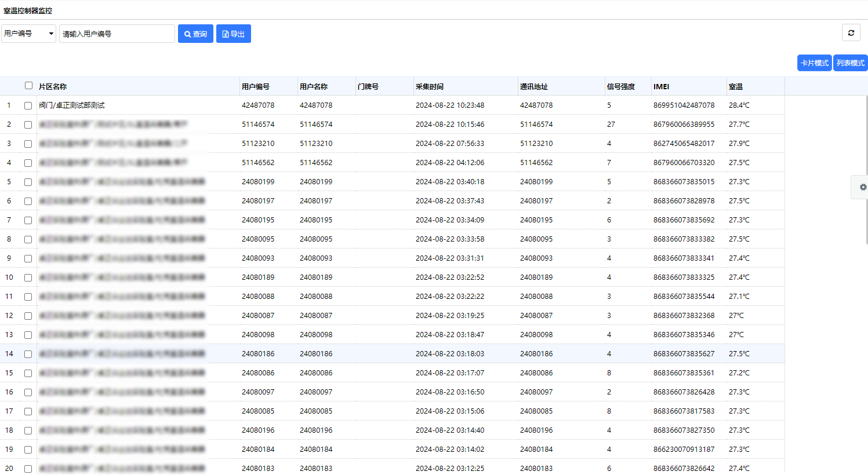Image resolution: width=868 pixels, height=475 pixels.
Task: Click the 27.9℃ room temperature value
Action: 739,144
